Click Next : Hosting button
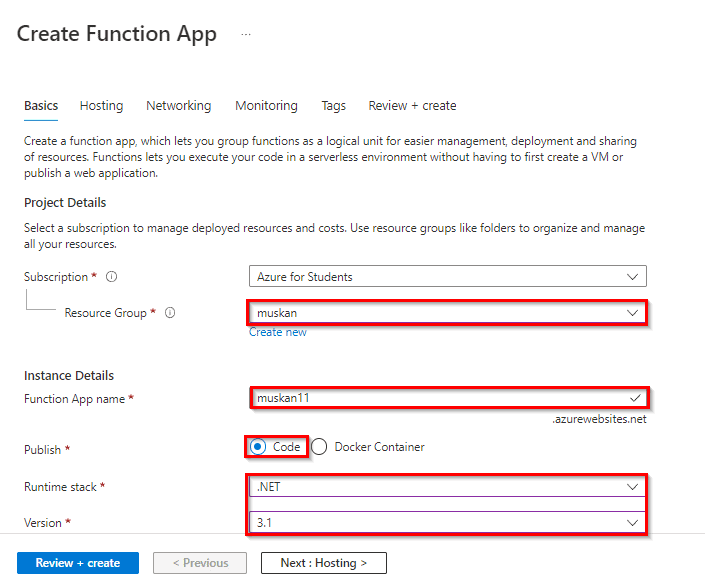This screenshot has width=705, height=578. 324,563
